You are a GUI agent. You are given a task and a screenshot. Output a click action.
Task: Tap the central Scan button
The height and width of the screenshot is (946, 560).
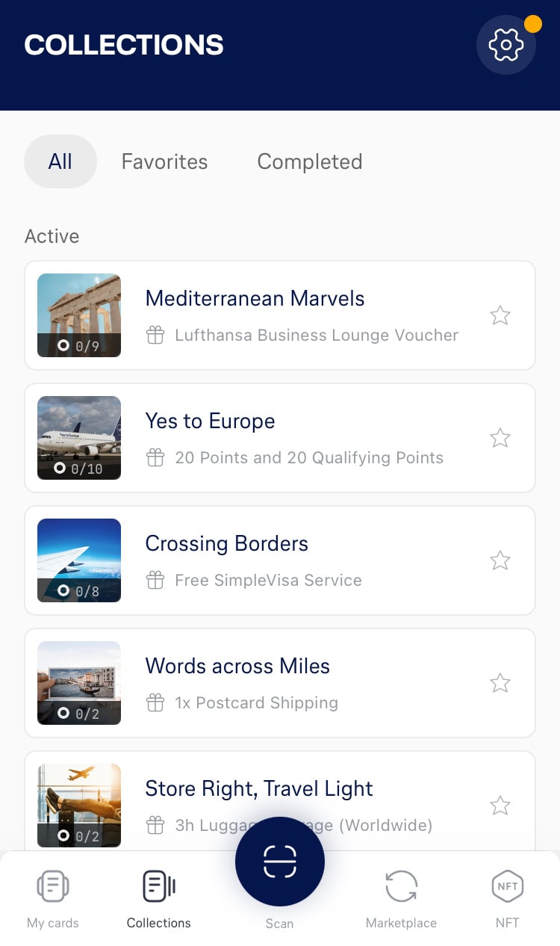[x=279, y=862]
